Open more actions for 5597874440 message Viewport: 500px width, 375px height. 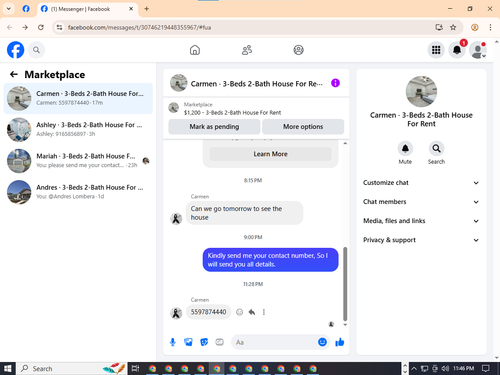point(264,312)
